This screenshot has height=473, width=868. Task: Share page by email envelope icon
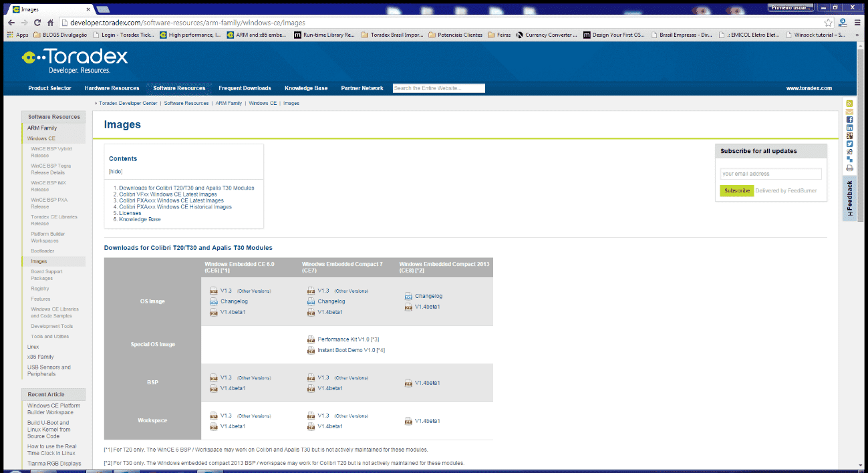[849, 112]
